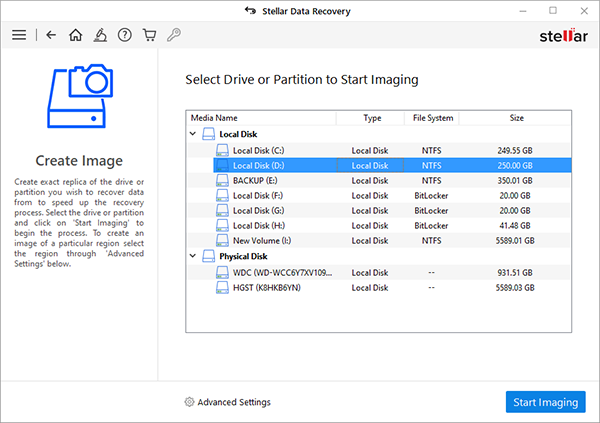
Task: Open the shopping cart icon
Action: click(x=149, y=35)
